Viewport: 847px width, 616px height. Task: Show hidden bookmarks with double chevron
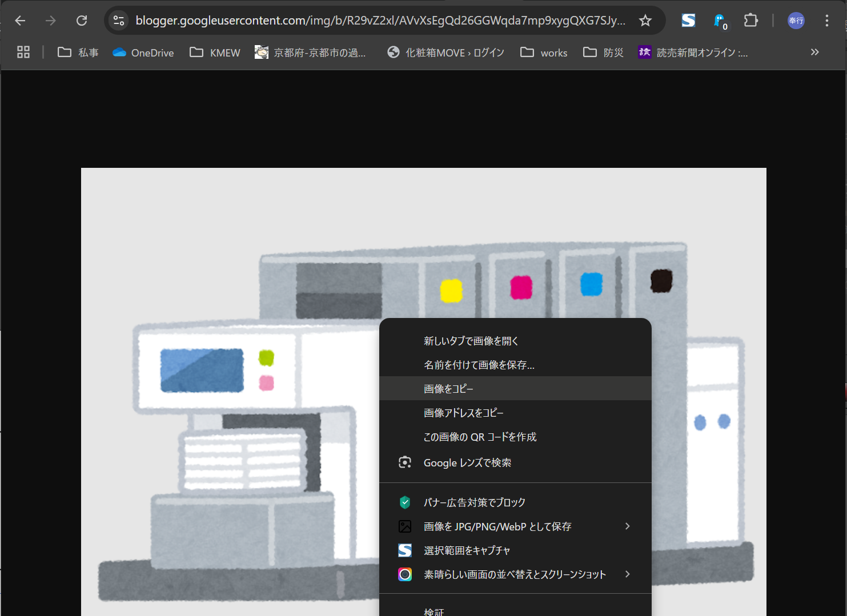coord(815,53)
